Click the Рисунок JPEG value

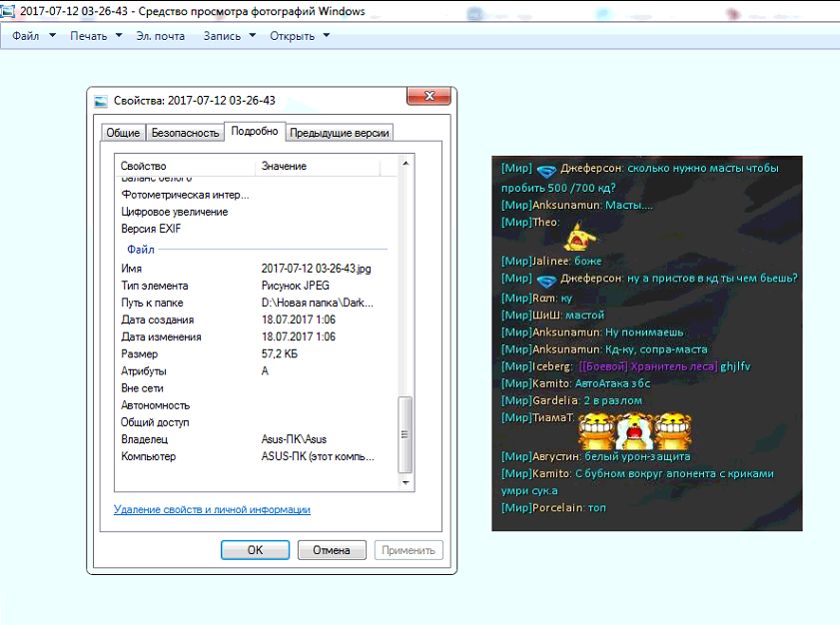(x=296, y=286)
